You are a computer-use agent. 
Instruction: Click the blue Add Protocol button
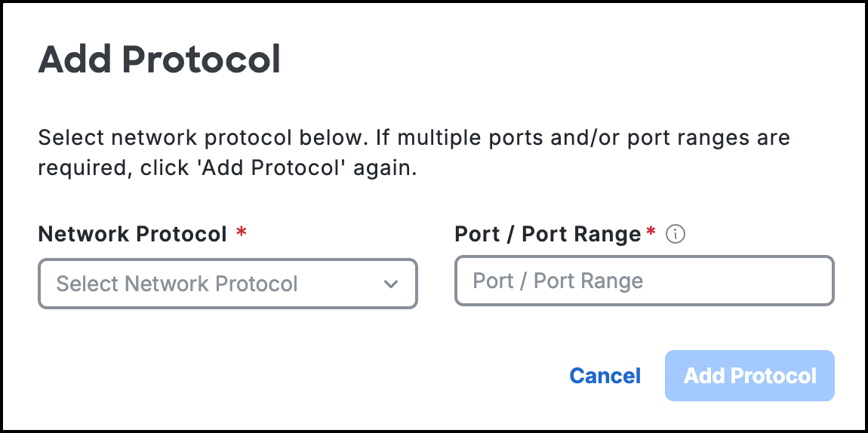(x=749, y=376)
